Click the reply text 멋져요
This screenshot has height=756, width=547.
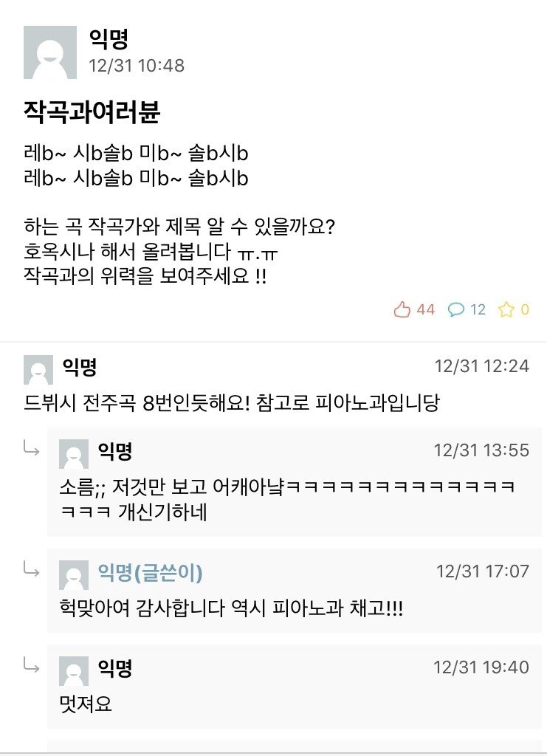(x=84, y=704)
